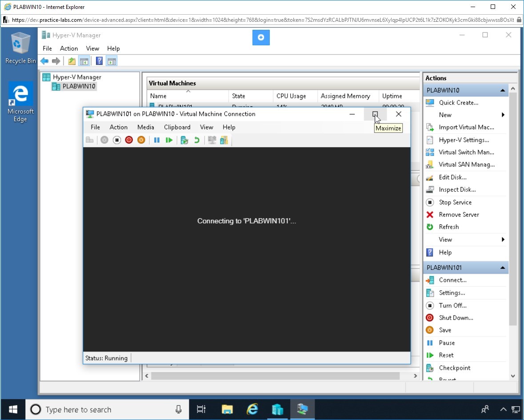
Task: Sort by Name column header
Action: [188, 96]
